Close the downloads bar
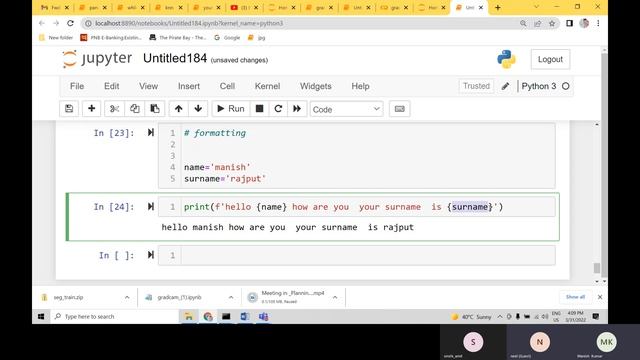 [x=600, y=297]
